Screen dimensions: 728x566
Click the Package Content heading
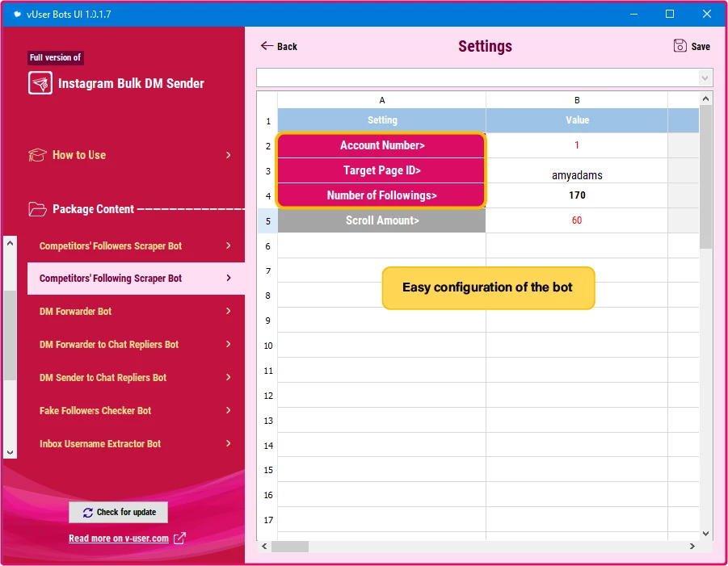(x=93, y=209)
